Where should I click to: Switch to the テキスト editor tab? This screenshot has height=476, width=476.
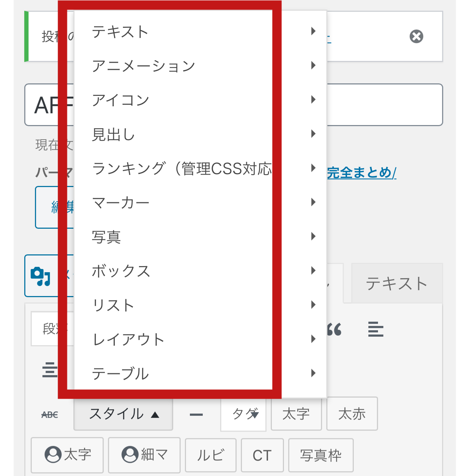pyautogui.click(x=397, y=284)
